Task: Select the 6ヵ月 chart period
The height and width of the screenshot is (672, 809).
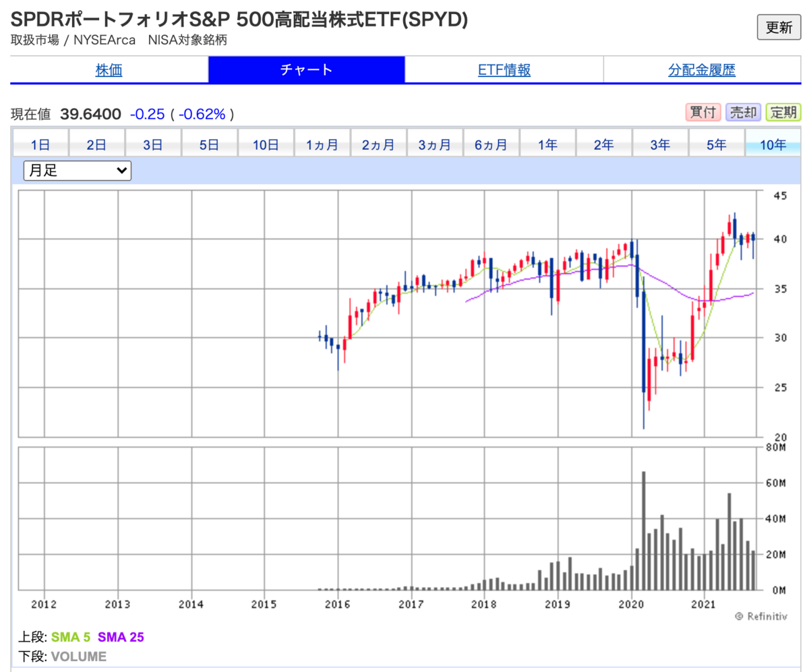Action: click(491, 144)
